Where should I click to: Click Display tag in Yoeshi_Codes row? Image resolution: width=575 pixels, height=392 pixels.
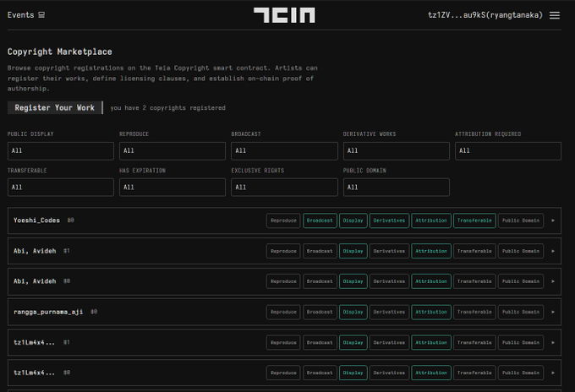tap(353, 220)
